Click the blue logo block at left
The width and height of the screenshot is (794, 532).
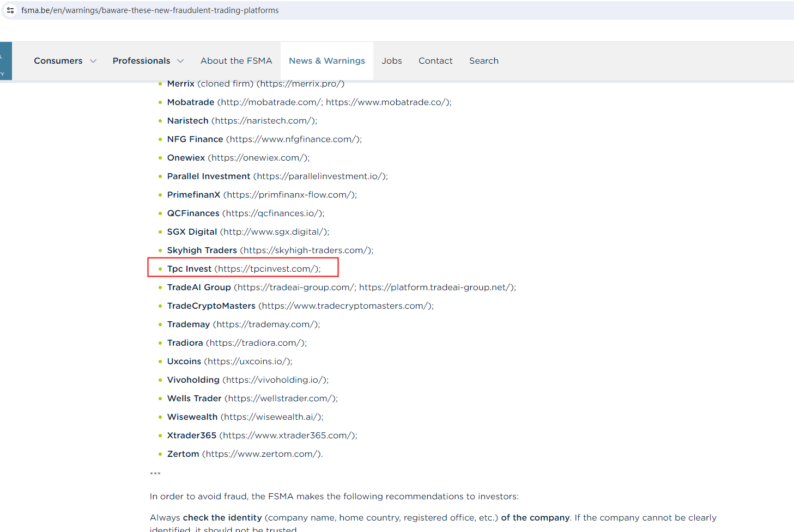click(5, 61)
